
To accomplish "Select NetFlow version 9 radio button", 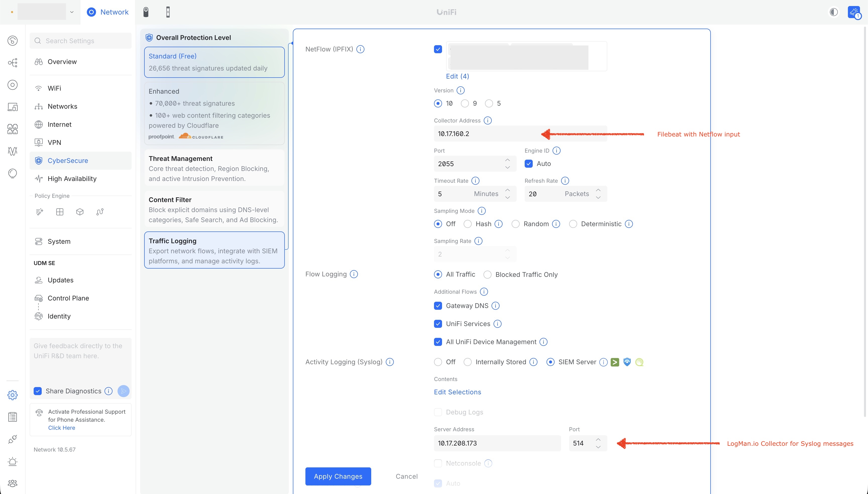I will tap(465, 103).
